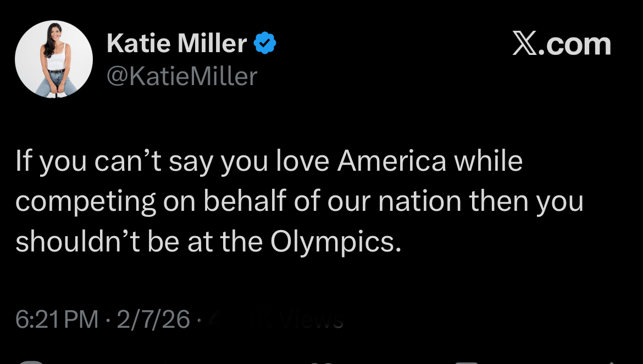The width and height of the screenshot is (643, 364).
Task: Open the Katie Miller display name link
Action: tap(176, 43)
